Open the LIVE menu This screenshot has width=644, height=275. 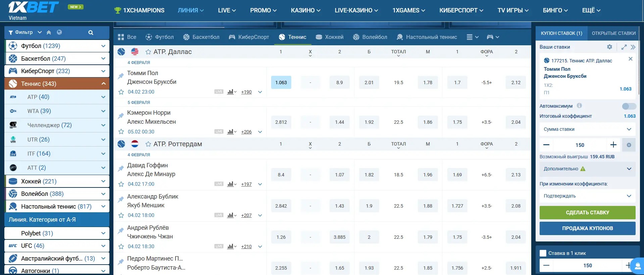click(227, 10)
